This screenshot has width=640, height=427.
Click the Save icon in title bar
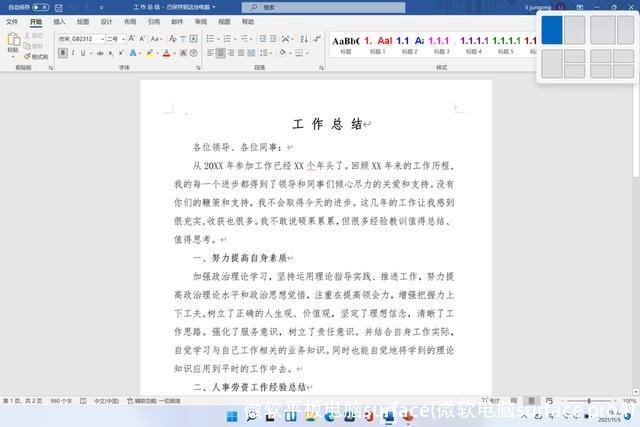click(x=59, y=7)
